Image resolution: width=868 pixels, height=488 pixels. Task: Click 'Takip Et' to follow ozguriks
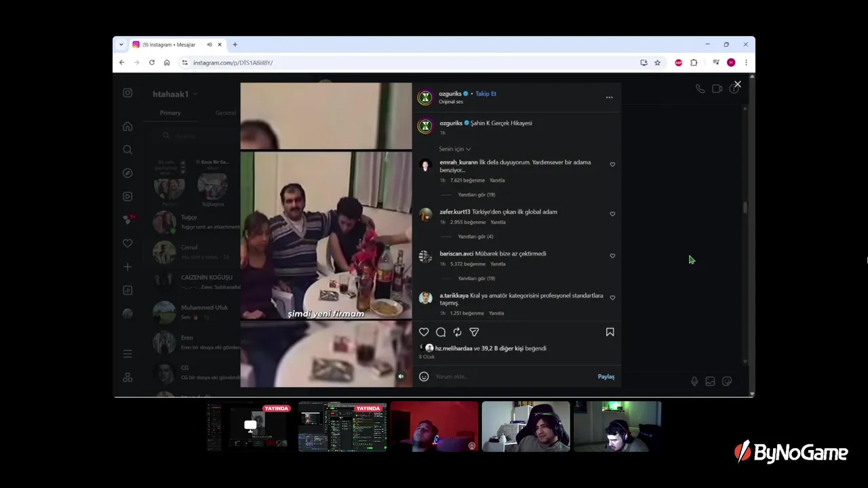click(x=486, y=94)
